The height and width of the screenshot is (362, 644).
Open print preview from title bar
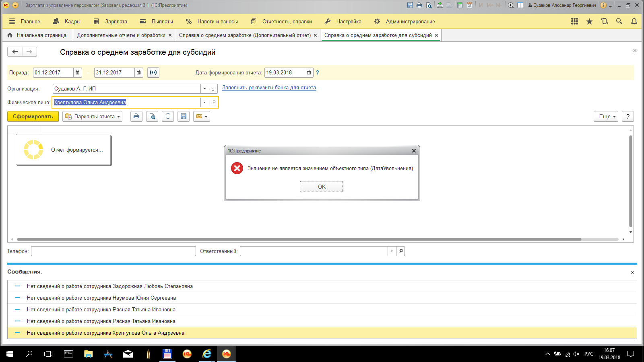pos(429,5)
